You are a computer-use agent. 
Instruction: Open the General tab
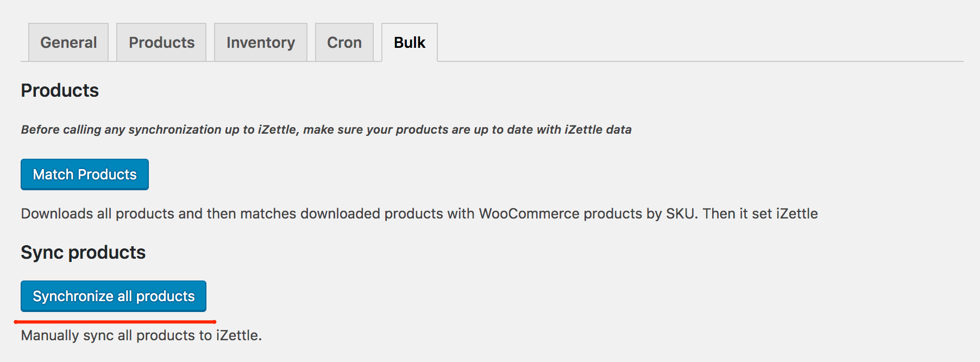pos(68,42)
